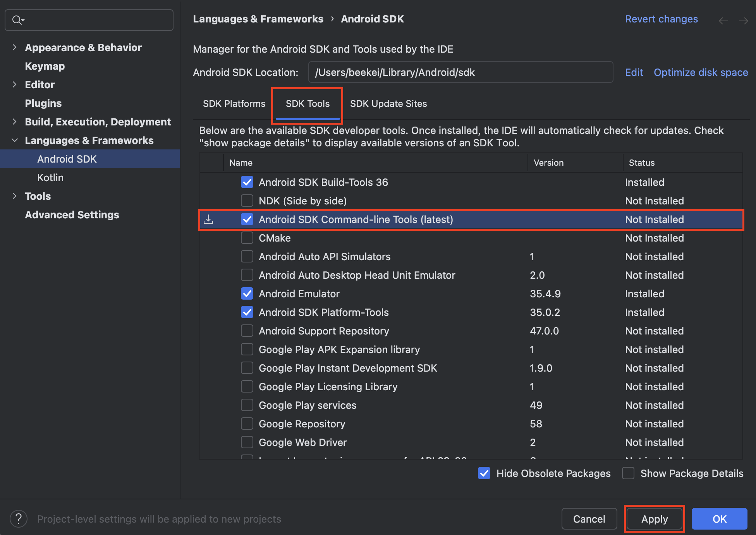
Task: Expand Appearance & Behavior section
Action: 14,48
